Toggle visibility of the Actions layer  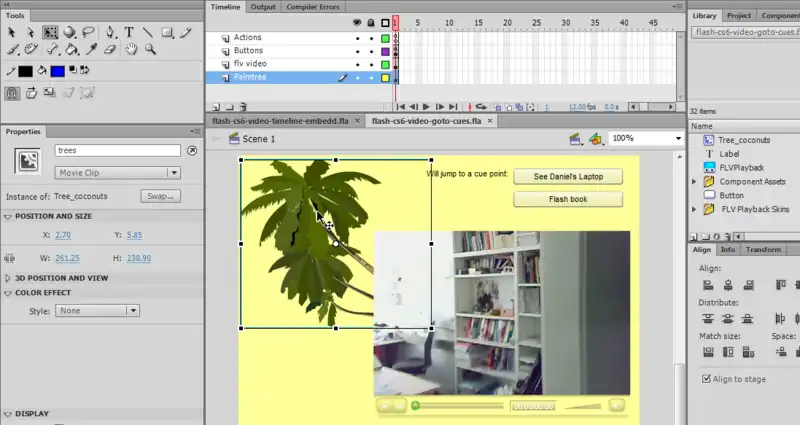click(358, 38)
